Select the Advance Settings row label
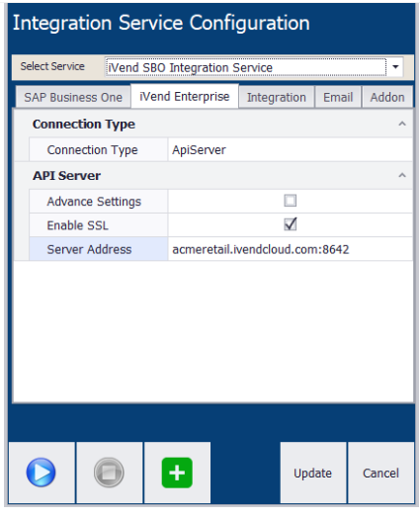The height and width of the screenshot is (519, 420). 99,202
